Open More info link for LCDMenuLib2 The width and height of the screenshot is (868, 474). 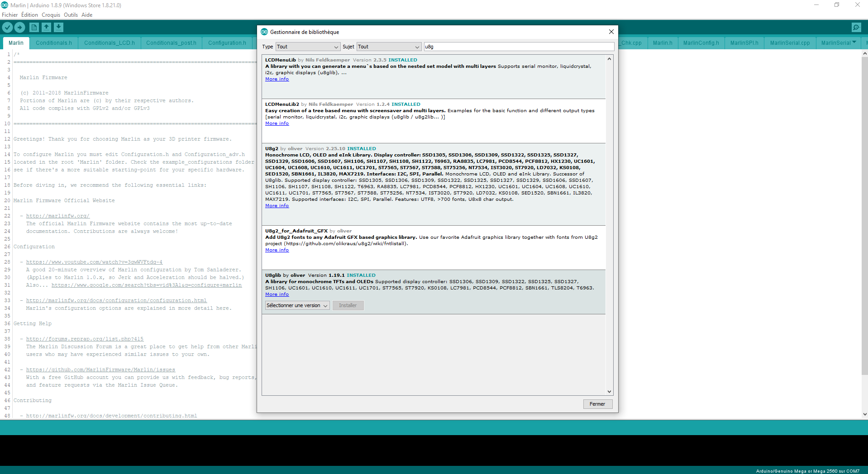pyautogui.click(x=277, y=123)
